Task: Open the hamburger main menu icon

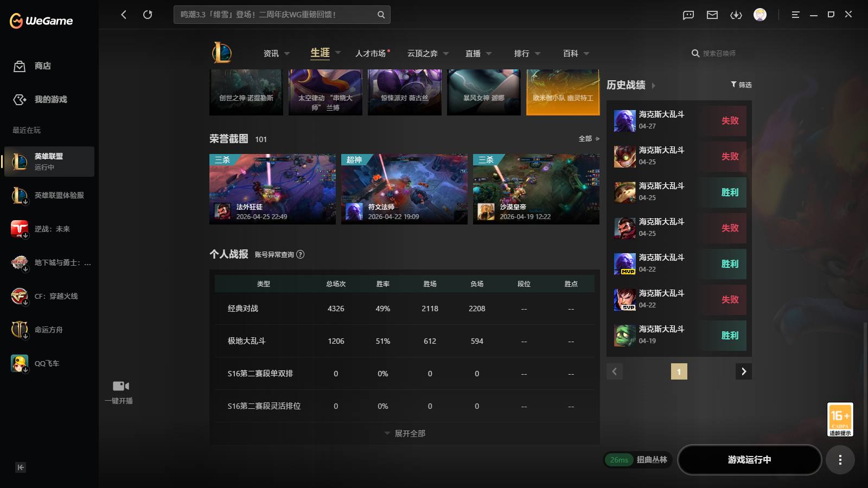Action: [x=795, y=15]
